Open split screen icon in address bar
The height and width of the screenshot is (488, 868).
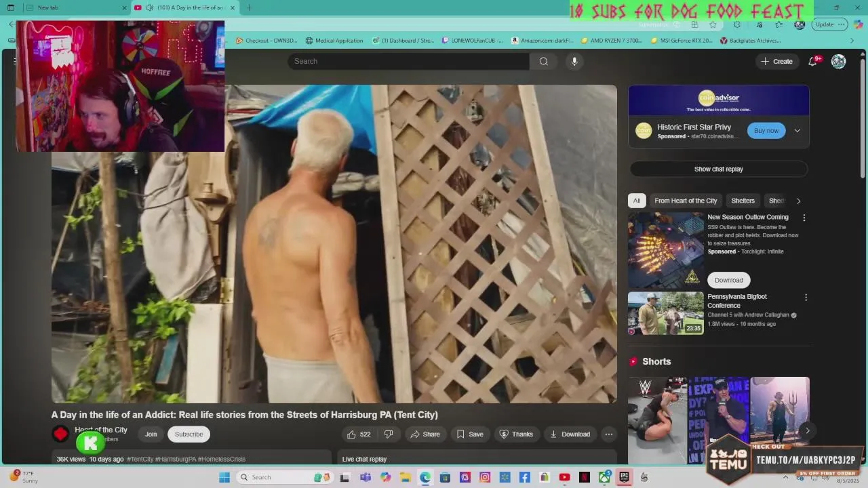click(x=694, y=24)
